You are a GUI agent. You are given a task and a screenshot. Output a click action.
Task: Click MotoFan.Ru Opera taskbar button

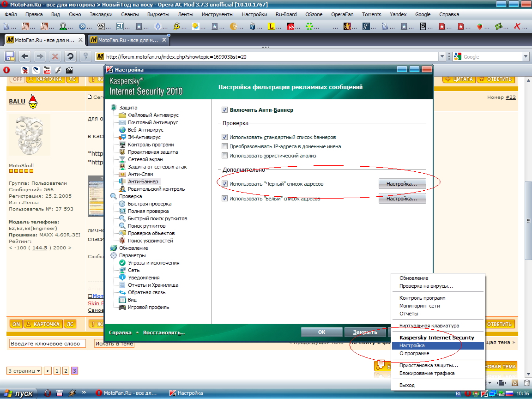(x=128, y=393)
